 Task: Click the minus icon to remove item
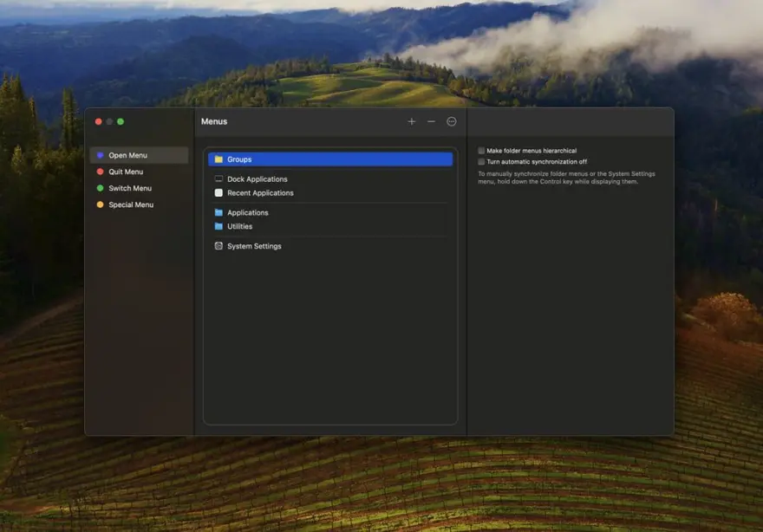click(431, 121)
